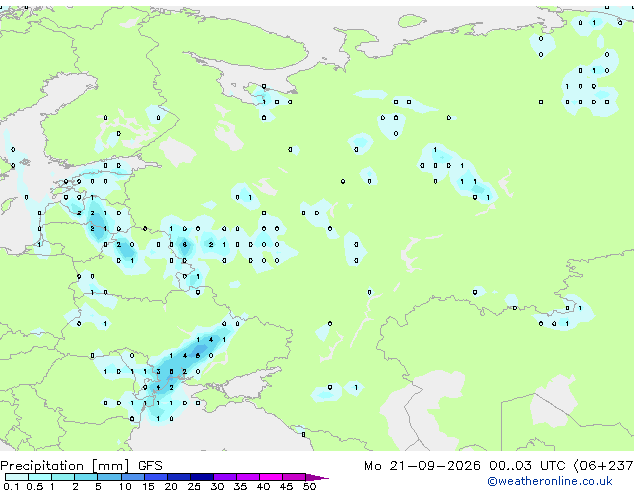Open the weatheronline.co.uk link
Screen dimensions: 634x490
(x=550, y=481)
